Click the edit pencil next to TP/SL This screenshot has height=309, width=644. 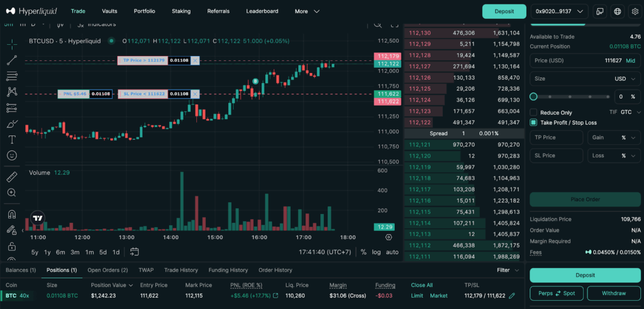512,296
